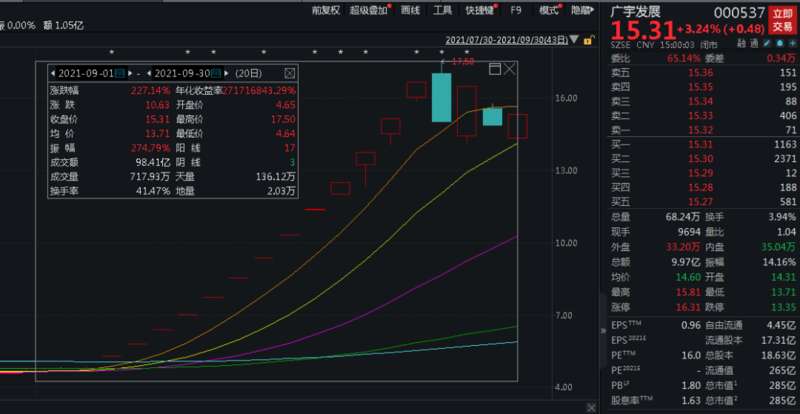Click the 卖四 price 15.35 row
This screenshot has height=414, width=800.
[703, 87]
